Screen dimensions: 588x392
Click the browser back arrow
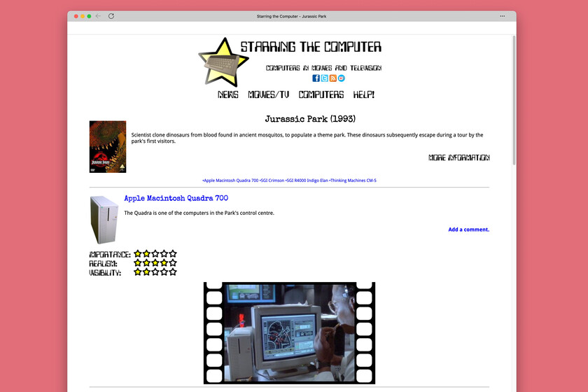tap(98, 16)
